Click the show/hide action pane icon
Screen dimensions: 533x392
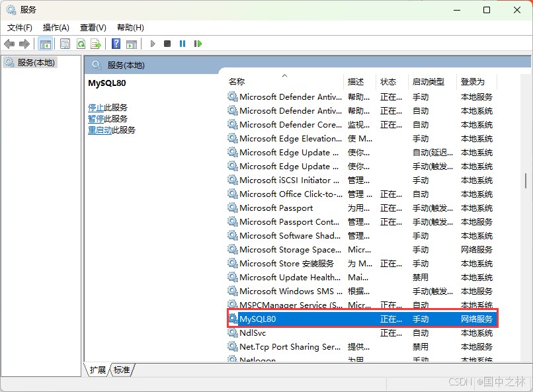(132, 44)
